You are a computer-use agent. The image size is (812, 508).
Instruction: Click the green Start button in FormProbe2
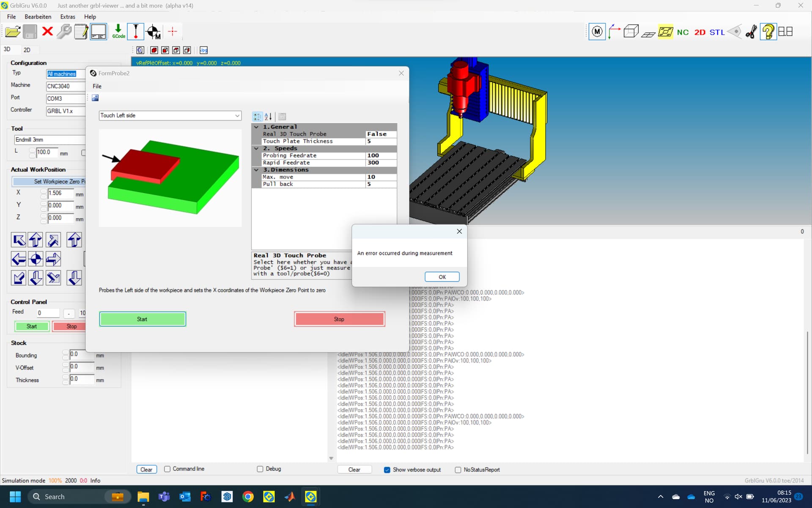tap(143, 319)
